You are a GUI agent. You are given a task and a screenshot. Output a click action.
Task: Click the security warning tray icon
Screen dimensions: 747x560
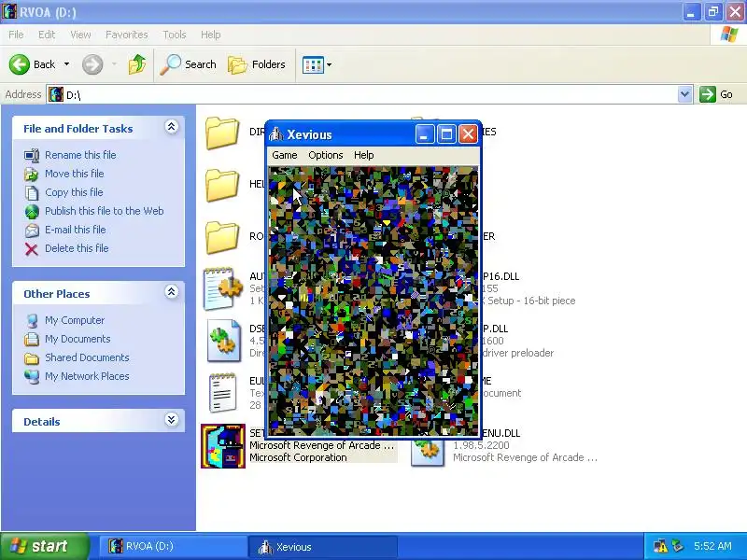661,546
